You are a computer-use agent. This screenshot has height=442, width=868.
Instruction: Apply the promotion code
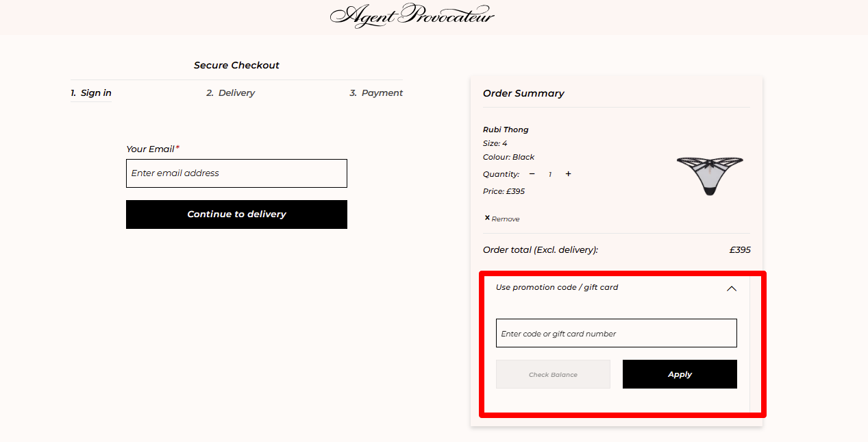[680, 374]
